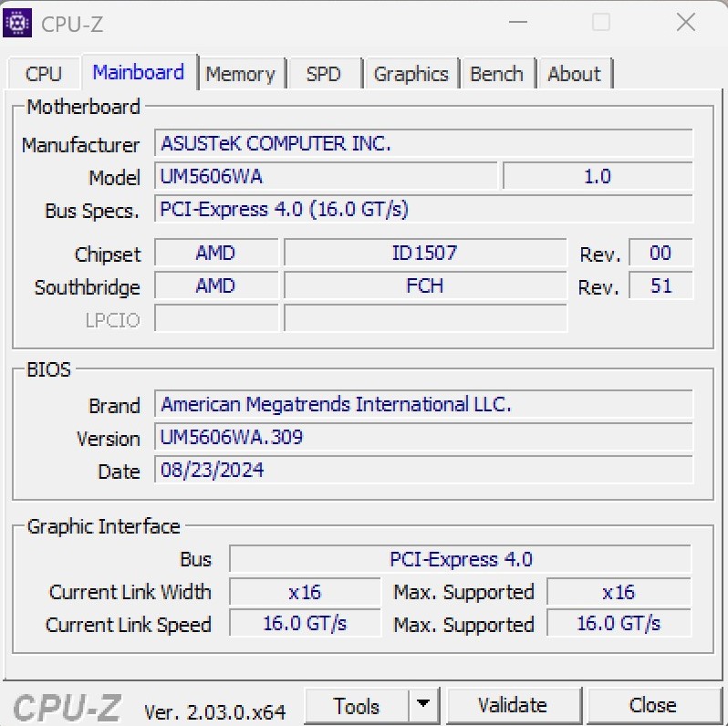Click the CPU-Z app icon in title bar

pos(17,23)
